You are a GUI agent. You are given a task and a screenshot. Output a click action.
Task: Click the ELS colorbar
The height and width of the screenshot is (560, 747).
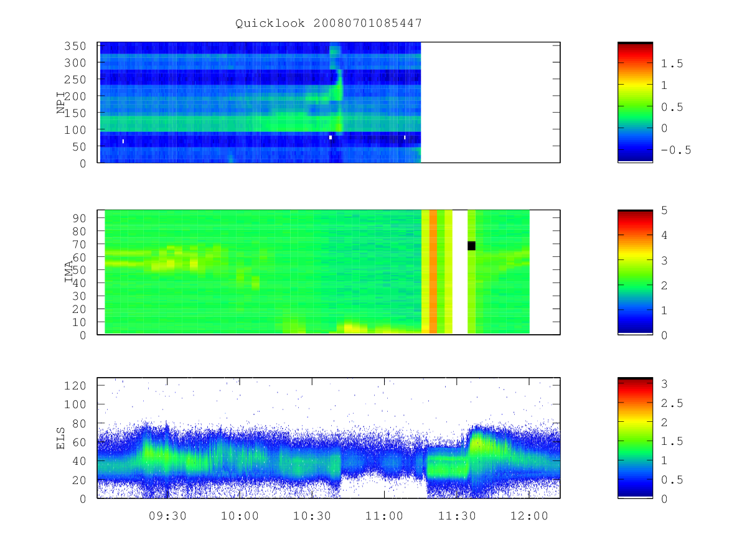(635, 438)
